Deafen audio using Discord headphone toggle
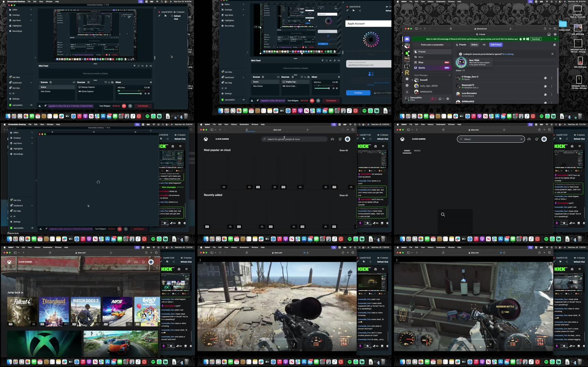Image resolution: width=588 pixels, height=367 pixels. tap(440, 98)
